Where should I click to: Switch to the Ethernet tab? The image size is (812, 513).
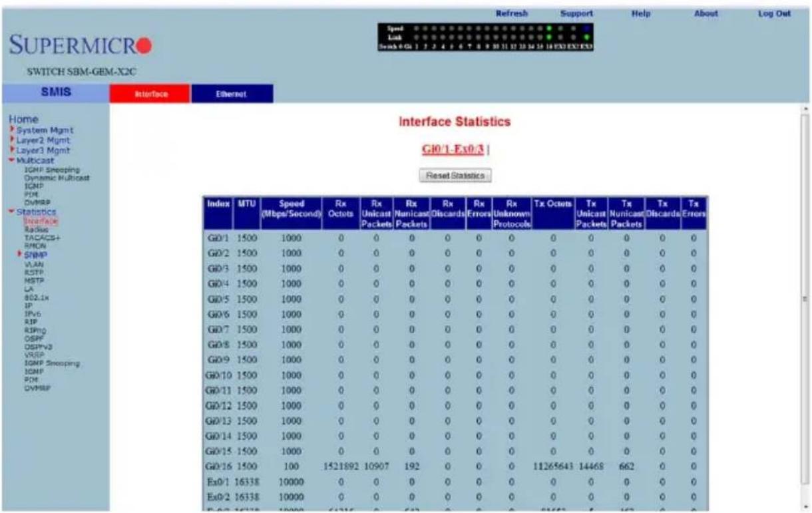[232, 94]
